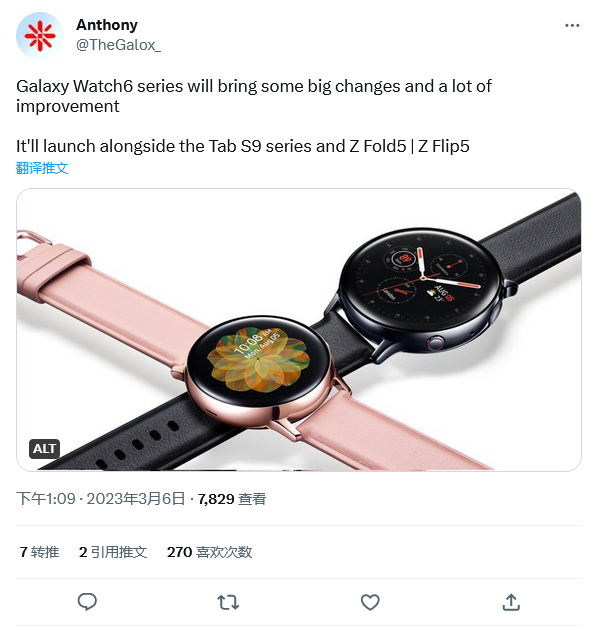The image size is (598, 626).
Task: Open the three-dot more options menu
Action: coord(572,26)
